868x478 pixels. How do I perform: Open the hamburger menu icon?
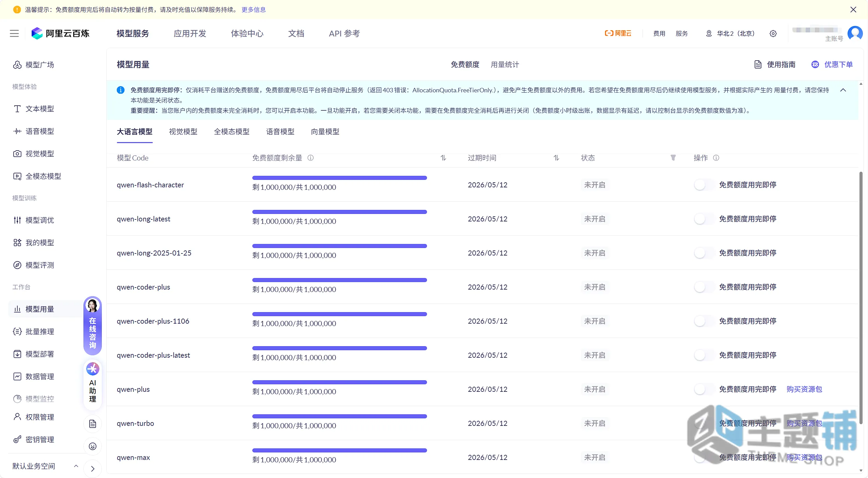(14, 33)
